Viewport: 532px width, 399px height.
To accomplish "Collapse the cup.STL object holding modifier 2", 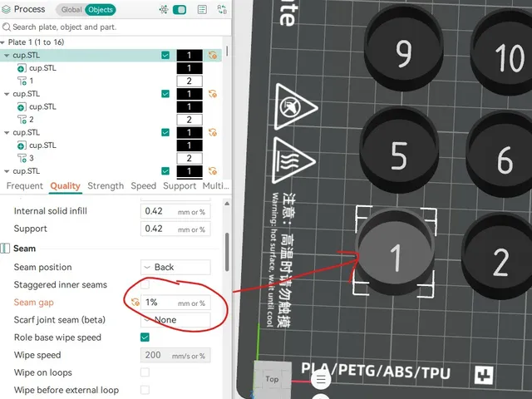I will pos(7,94).
